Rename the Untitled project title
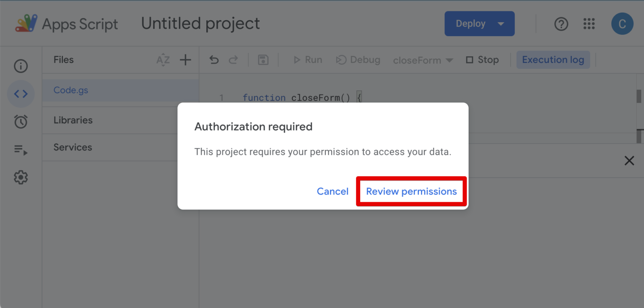 click(200, 23)
